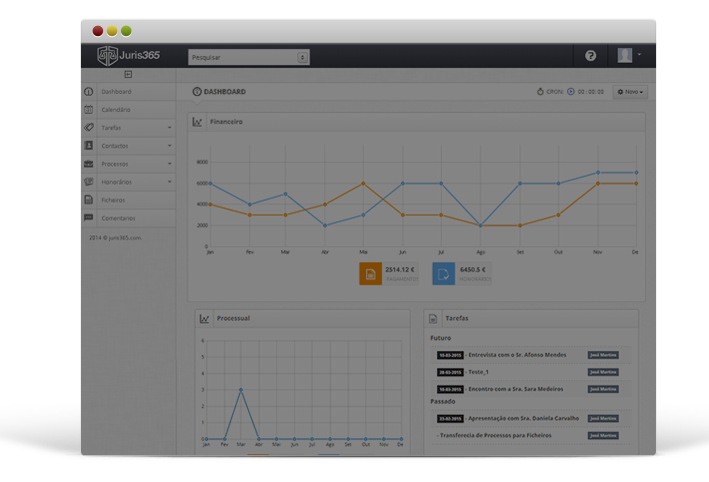Click the Calendário calendar icon
This screenshot has height=482, width=709.
(x=89, y=110)
